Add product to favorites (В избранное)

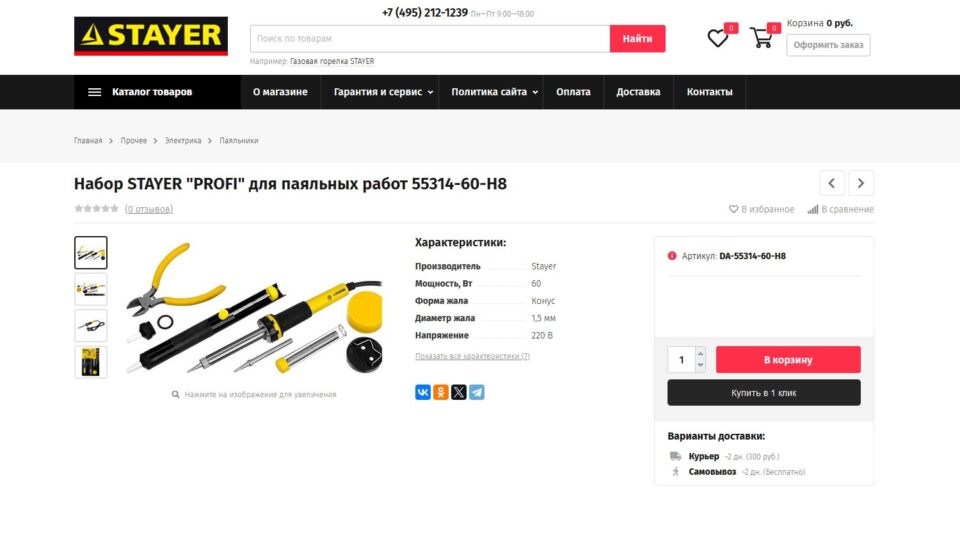click(761, 209)
